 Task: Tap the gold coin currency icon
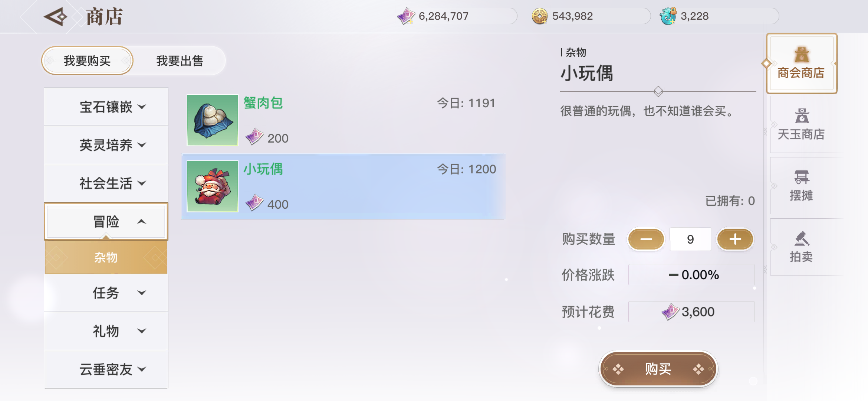[540, 16]
